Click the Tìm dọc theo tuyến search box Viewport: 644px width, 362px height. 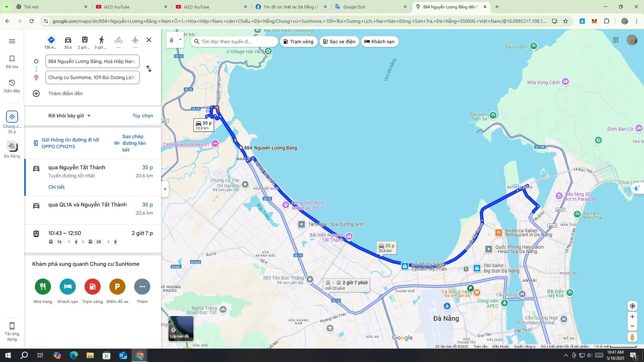pos(235,42)
